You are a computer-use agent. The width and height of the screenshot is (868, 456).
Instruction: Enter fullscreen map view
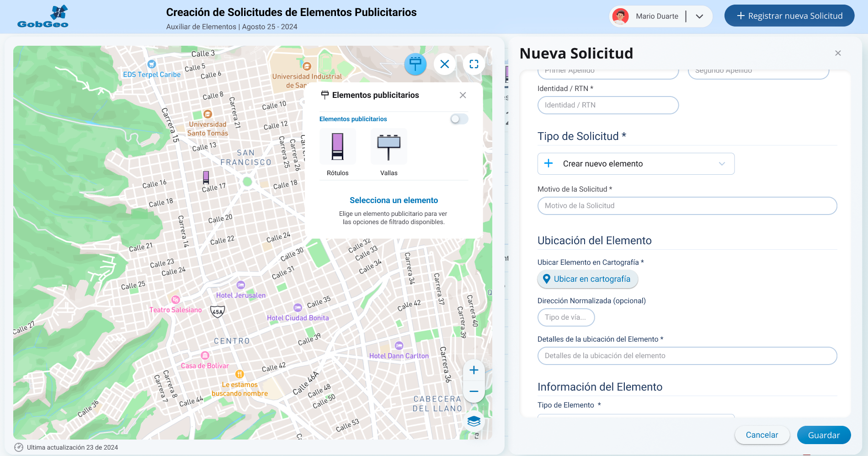tap(474, 64)
